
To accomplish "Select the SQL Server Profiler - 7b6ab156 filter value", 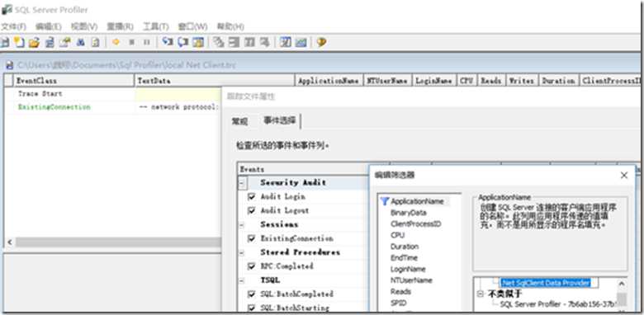I will pyautogui.click(x=558, y=304).
